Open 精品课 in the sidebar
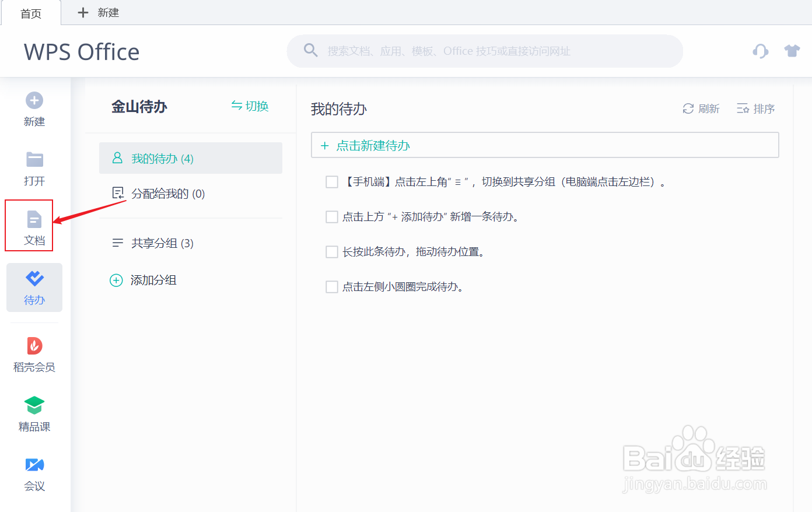 coord(34,414)
